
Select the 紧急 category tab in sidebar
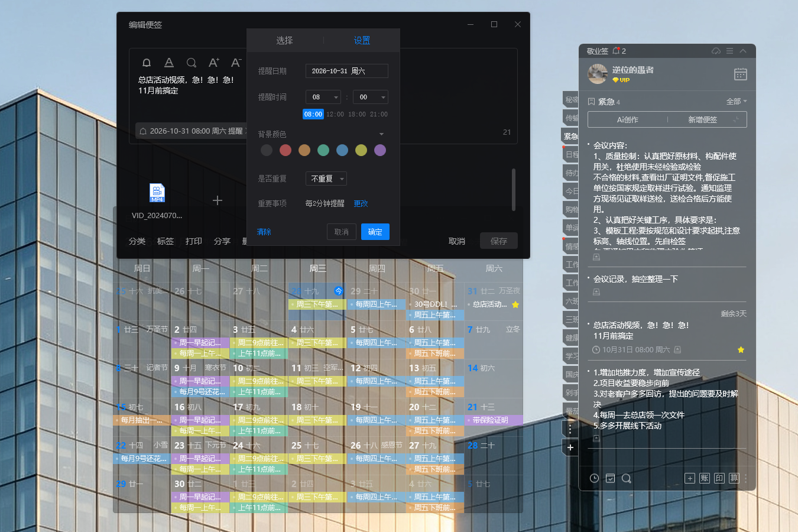pos(570,136)
